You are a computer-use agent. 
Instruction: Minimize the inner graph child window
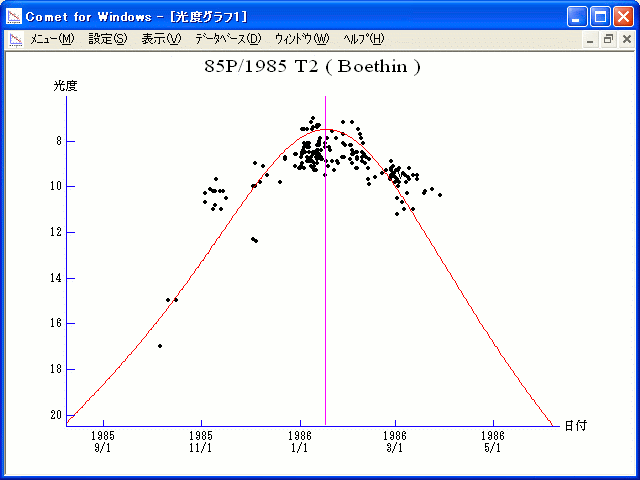[x=591, y=39]
